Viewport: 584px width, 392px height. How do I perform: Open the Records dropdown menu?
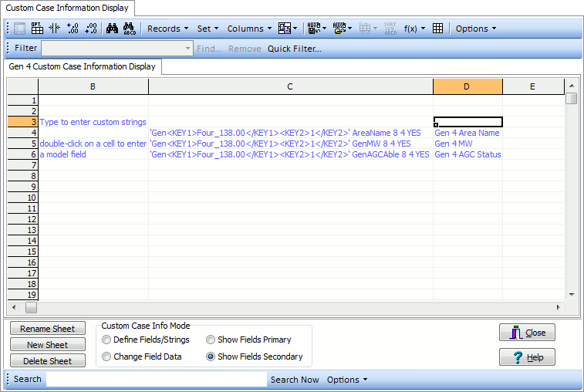167,29
